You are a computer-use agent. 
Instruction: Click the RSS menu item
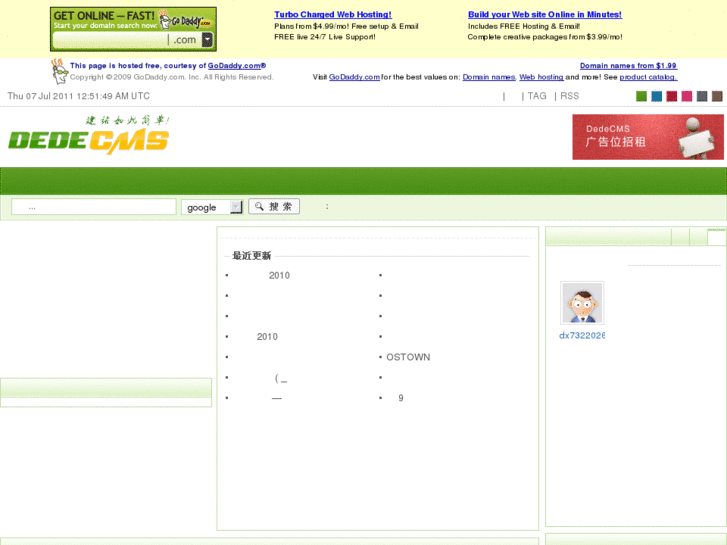click(x=569, y=96)
